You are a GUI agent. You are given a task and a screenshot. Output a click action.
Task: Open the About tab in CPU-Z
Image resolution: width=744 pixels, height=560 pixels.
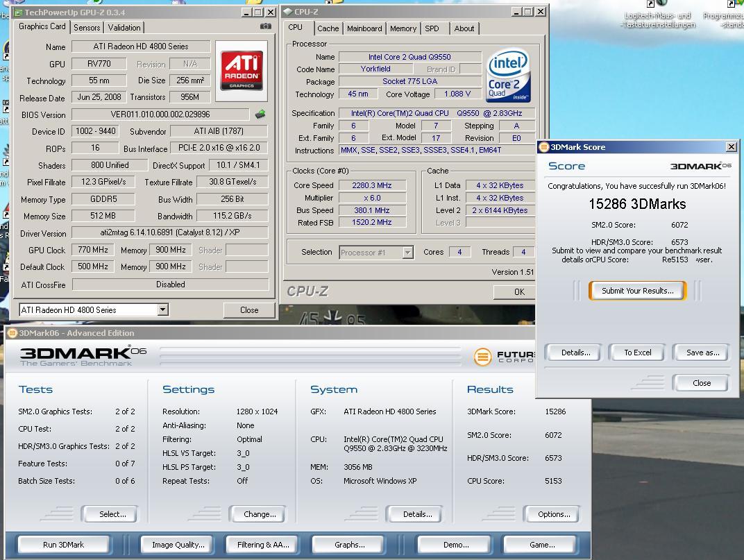464,28
